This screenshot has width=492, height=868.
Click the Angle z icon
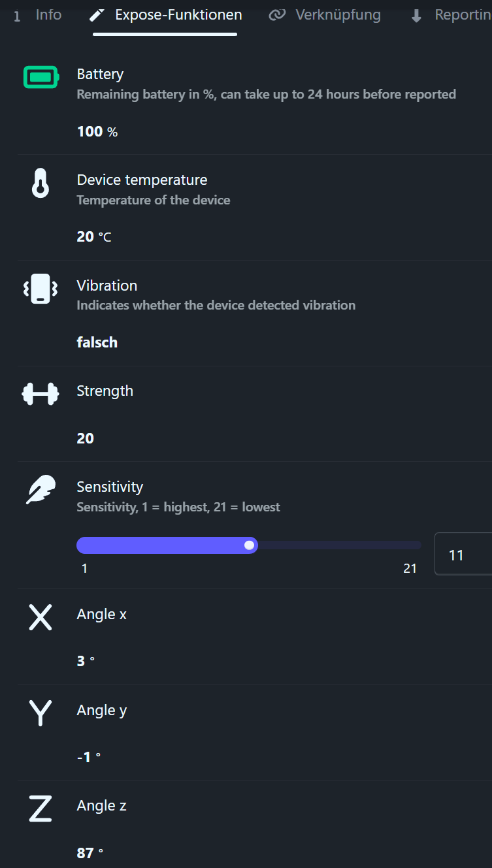pos(41,809)
